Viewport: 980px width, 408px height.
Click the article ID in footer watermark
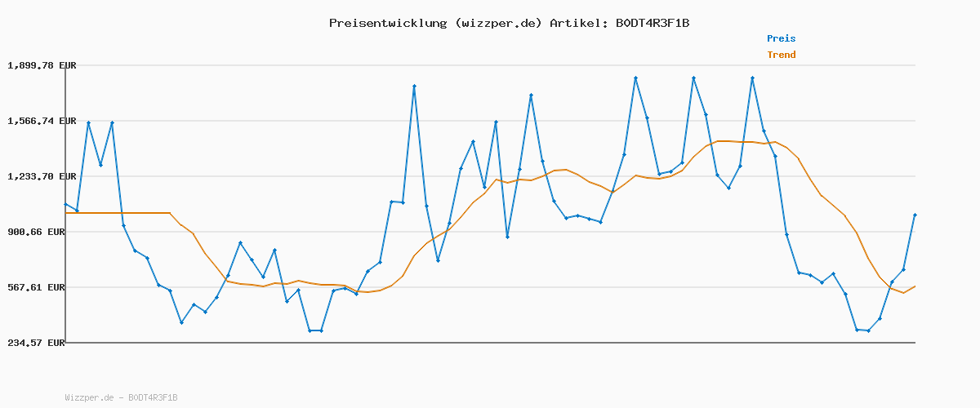[153, 398]
